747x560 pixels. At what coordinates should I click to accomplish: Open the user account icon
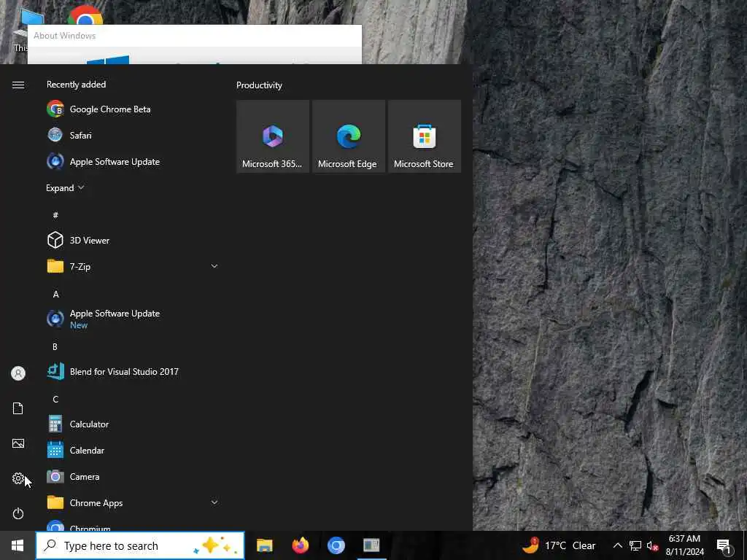click(x=18, y=373)
